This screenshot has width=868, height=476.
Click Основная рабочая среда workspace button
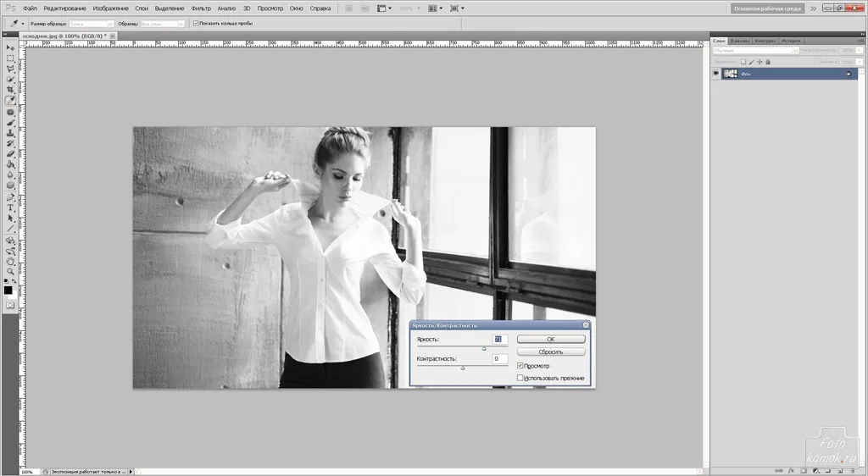767,8
